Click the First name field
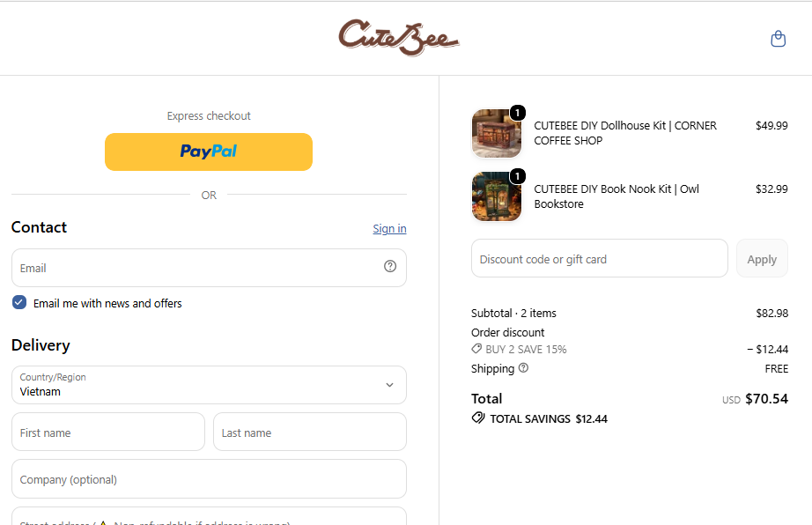 (108, 432)
